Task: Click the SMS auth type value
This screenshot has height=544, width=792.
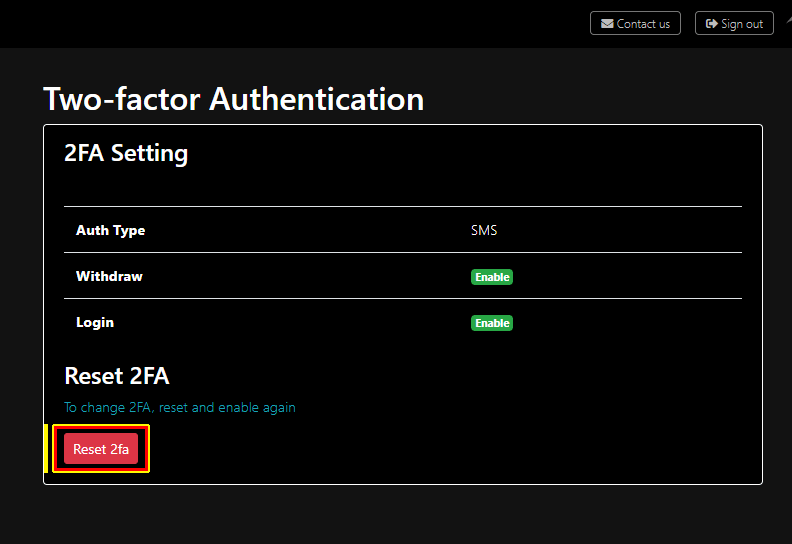Action: 484,230
